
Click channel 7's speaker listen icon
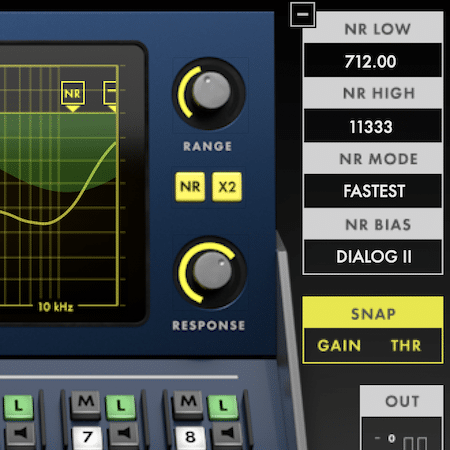[x=124, y=434]
